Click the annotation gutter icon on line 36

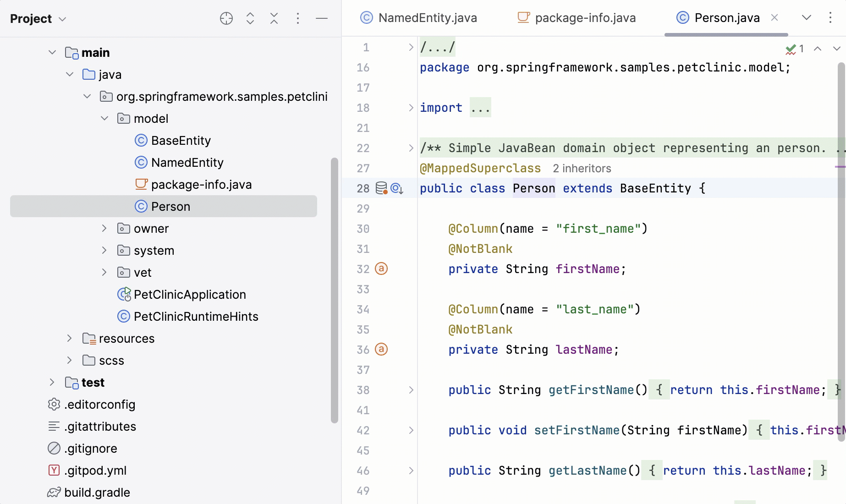coord(381,350)
